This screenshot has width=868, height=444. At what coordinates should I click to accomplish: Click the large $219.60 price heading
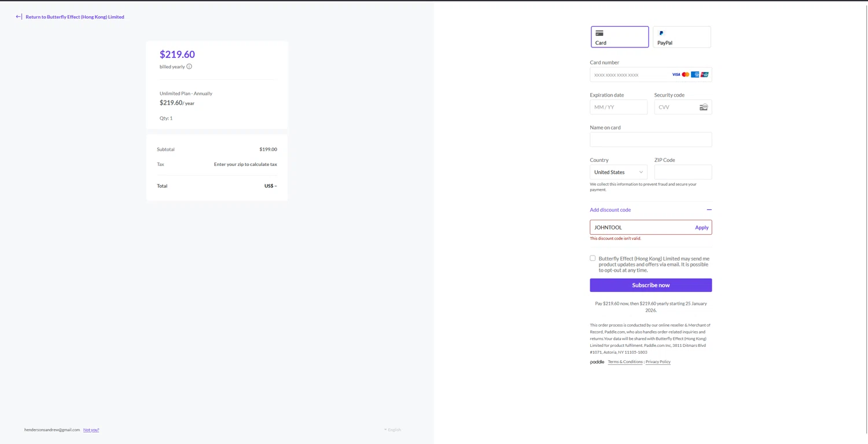177,54
